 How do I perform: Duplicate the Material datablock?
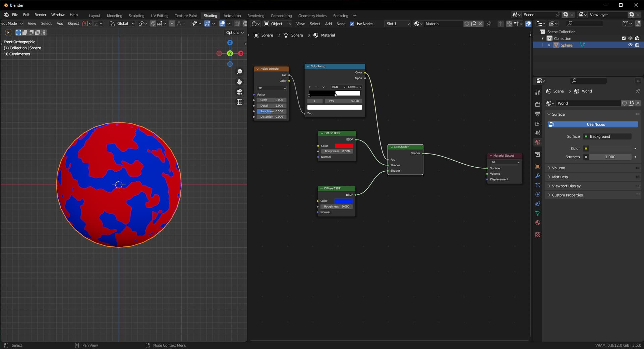474,24
